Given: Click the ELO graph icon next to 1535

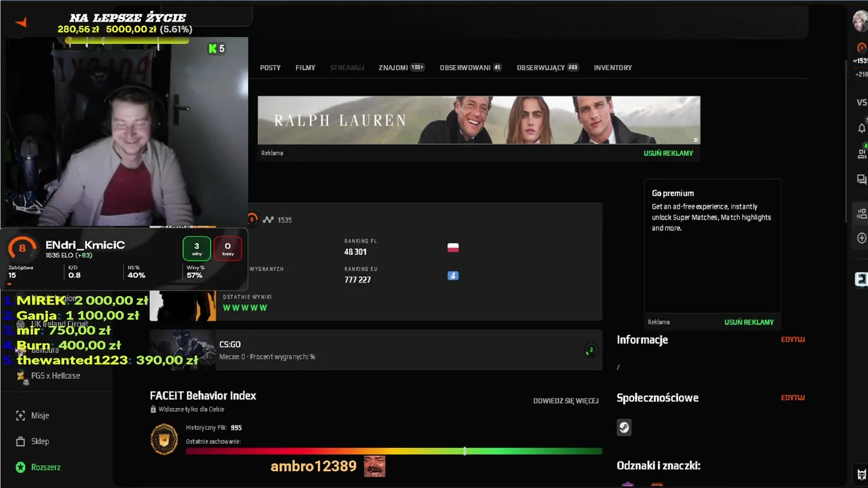Looking at the screenshot, I should (x=269, y=220).
